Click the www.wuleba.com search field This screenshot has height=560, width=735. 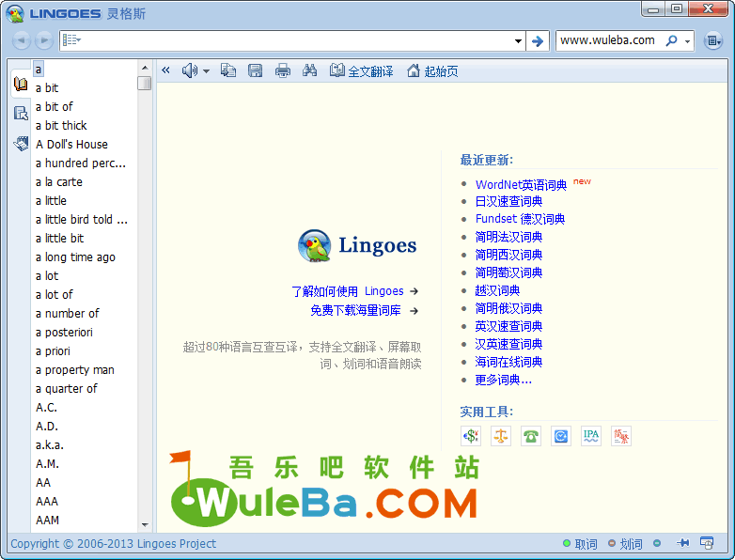[609, 40]
